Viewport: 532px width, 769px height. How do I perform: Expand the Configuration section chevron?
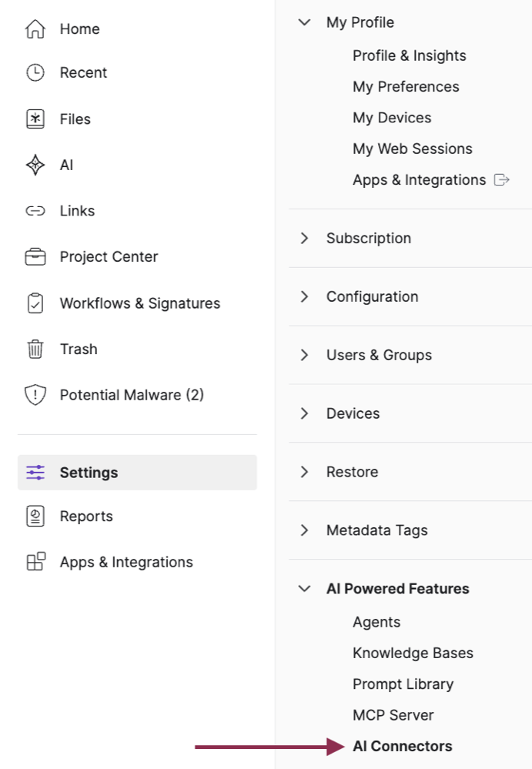click(304, 296)
